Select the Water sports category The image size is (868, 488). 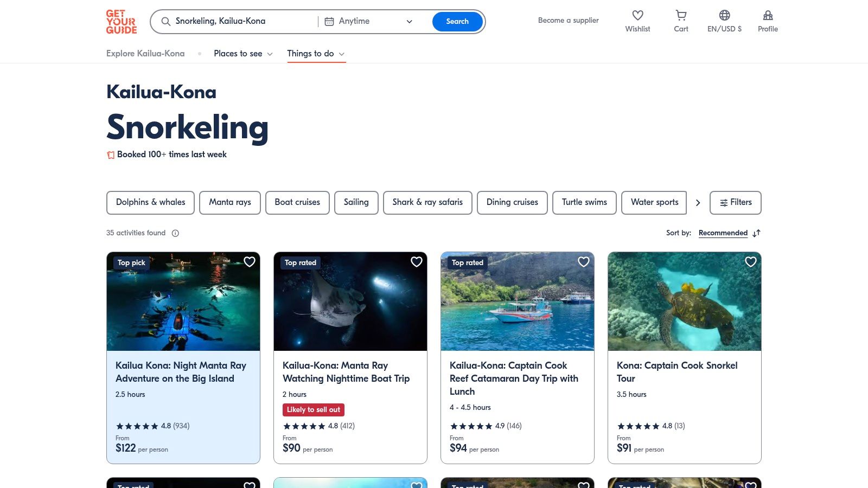click(654, 203)
